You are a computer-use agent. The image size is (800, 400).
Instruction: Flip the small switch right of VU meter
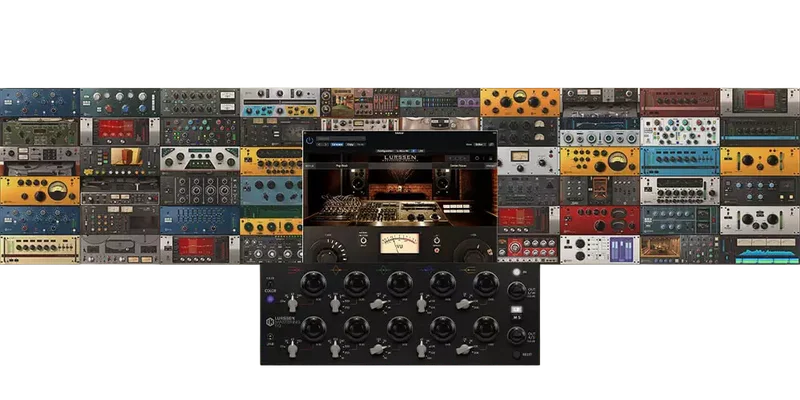pos(437,241)
